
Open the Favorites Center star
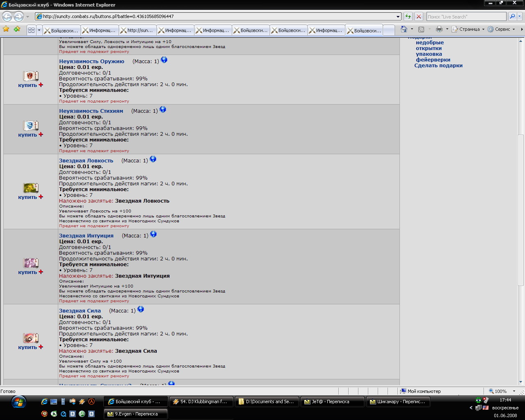click(x=6, y=29)
